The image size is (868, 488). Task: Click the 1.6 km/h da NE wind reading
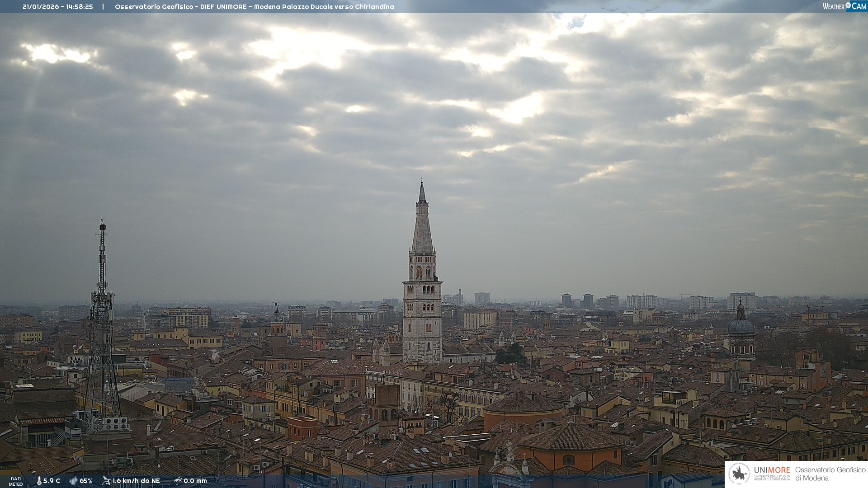point(136,481)
